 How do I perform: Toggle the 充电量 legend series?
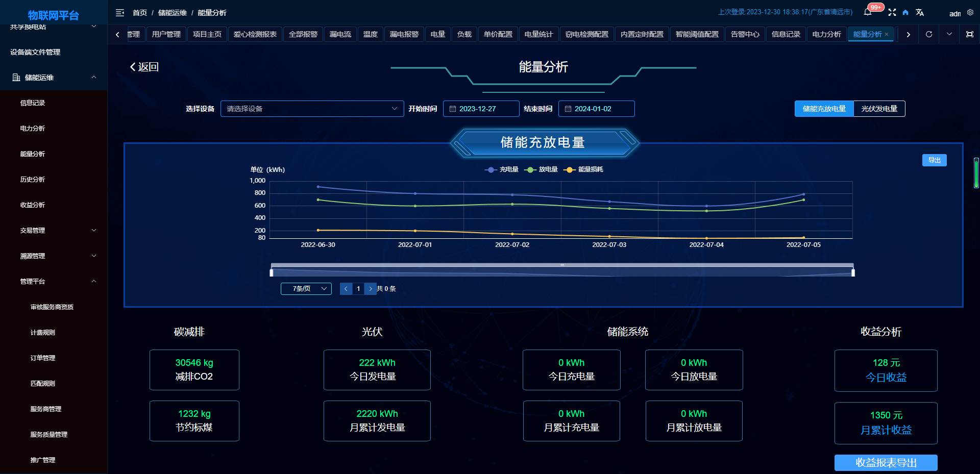point(501,169)
